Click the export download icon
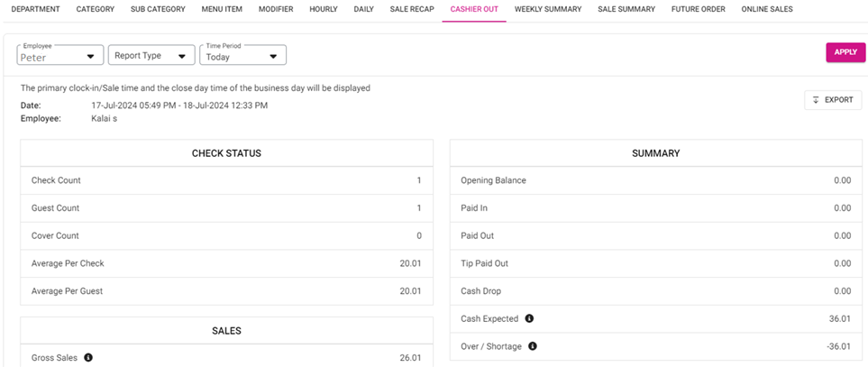This screenshot has height=367, width=868. click(816, 100)
